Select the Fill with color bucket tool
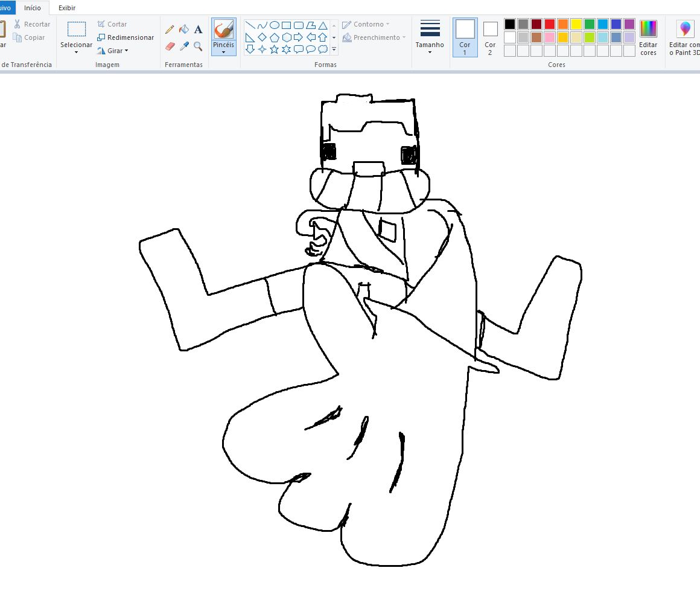Image resolution: width=700 pixels, height=591 pixels. coord(184,30)
